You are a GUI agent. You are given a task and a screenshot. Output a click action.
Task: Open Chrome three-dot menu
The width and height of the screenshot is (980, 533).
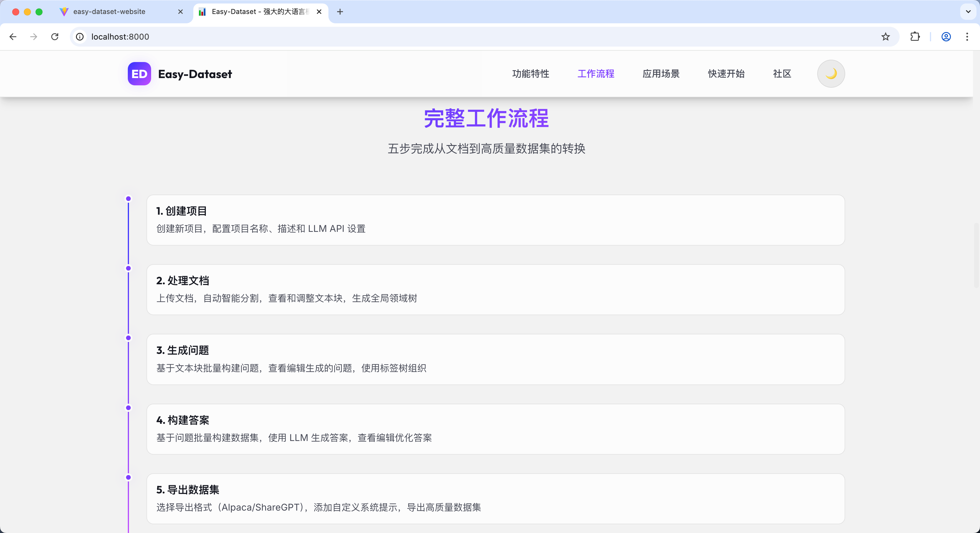(967, 36)
